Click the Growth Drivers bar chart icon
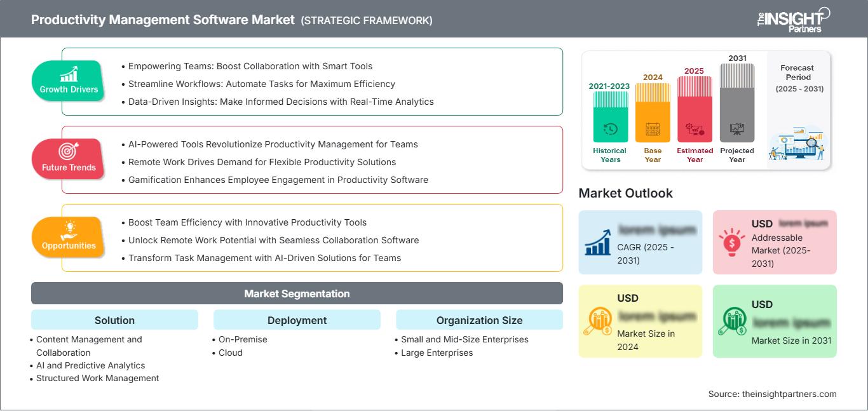Image resolution: width=868 pixels, height=411 pixels. click(x=69, y=74)
